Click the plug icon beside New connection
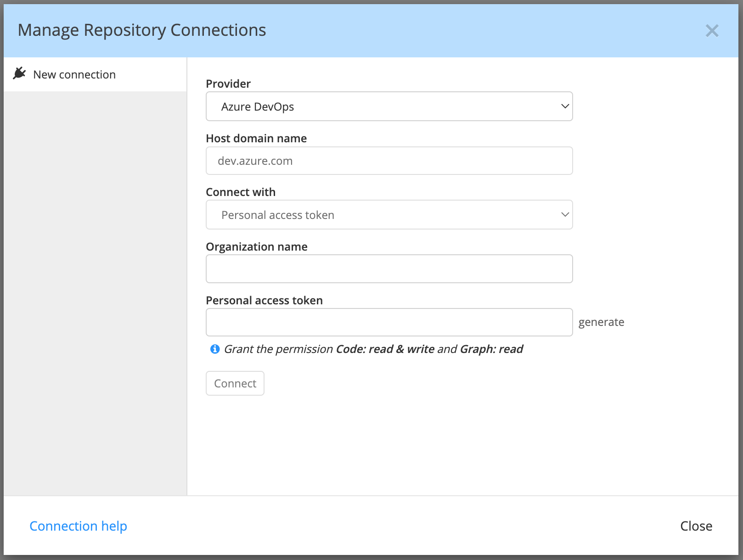The width and height of the screenshot is (743, 560). pyautogui.click(x=19, y=73)
